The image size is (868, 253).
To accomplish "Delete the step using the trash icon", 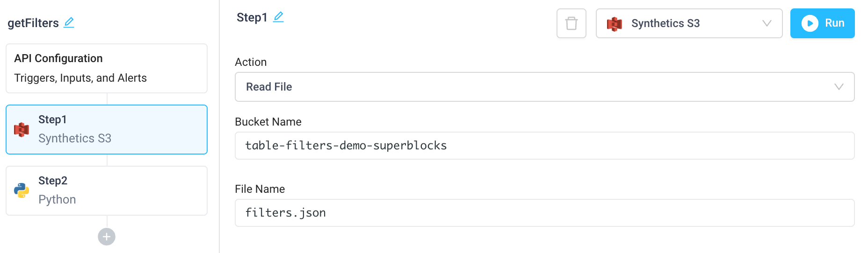I will click(x=571, y=23).
